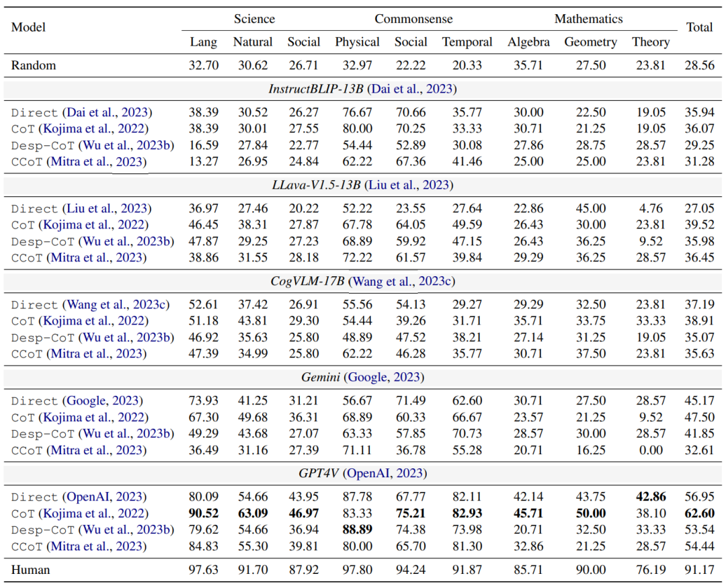Image resolution: width=726 pixels, height=588 pixels.
Task: Select the Random Lang value 32.70
Action: click(203, 65)
